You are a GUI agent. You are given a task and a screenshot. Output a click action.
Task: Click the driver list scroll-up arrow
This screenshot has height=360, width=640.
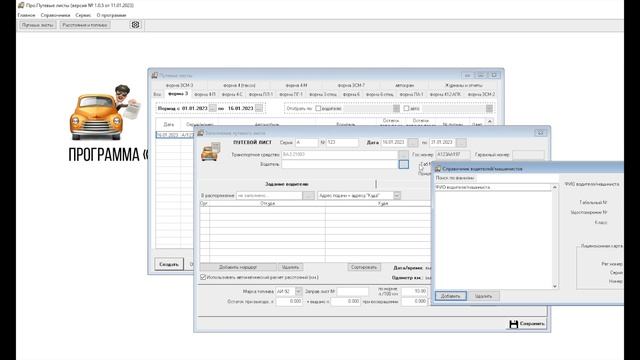point(555,187)
